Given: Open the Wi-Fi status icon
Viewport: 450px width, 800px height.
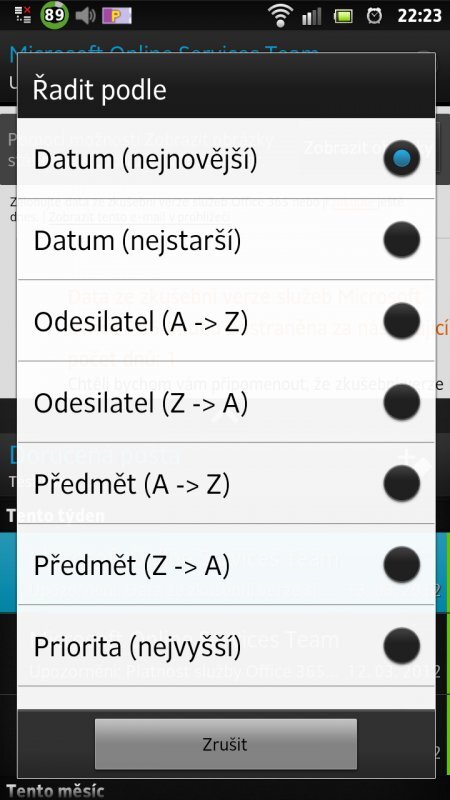Looking at the screenshot, I should coord(280,15).
